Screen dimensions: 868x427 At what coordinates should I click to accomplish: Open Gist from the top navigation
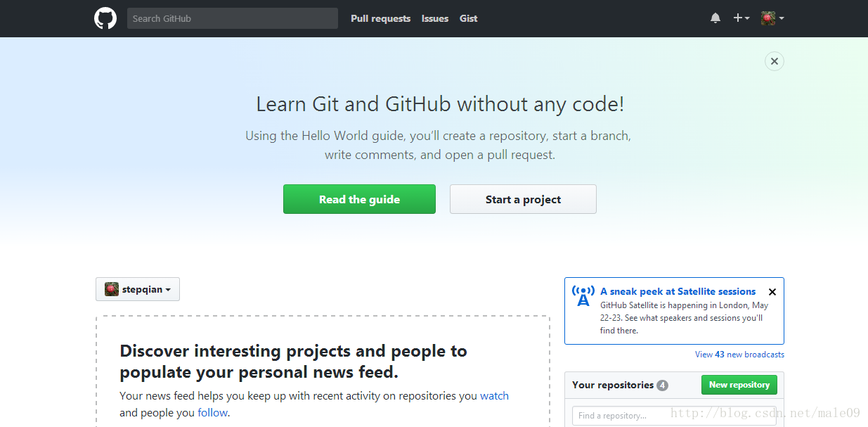click(469, 19)
